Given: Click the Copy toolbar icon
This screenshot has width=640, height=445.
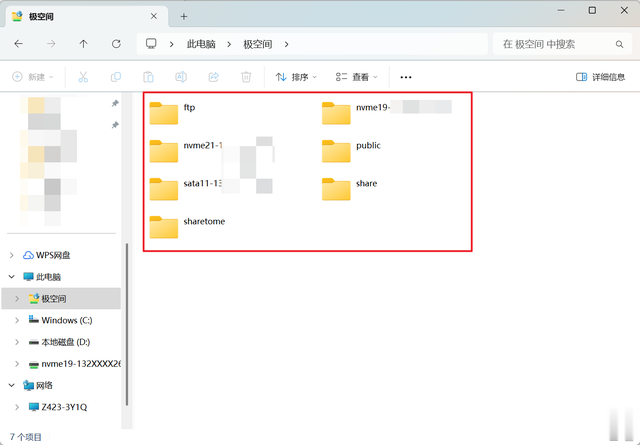Looking at the screenshot, I should (x=116, y=77).
